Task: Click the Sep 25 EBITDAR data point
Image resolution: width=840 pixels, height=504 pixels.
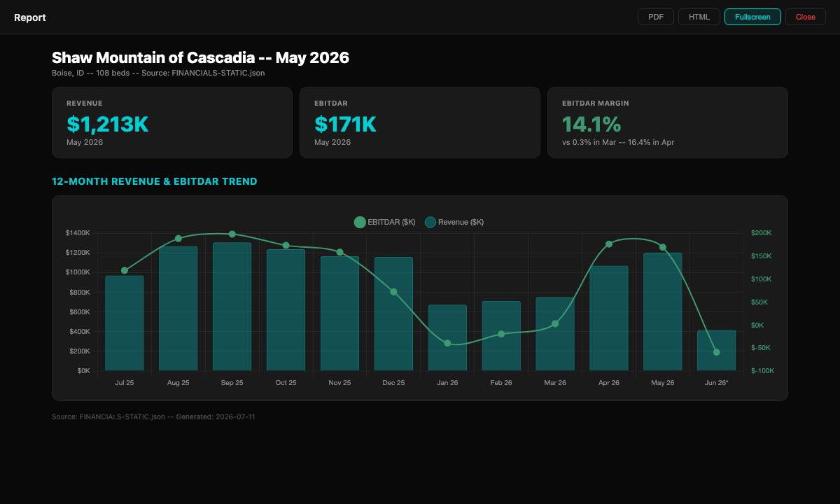Action: coord(232,234)
